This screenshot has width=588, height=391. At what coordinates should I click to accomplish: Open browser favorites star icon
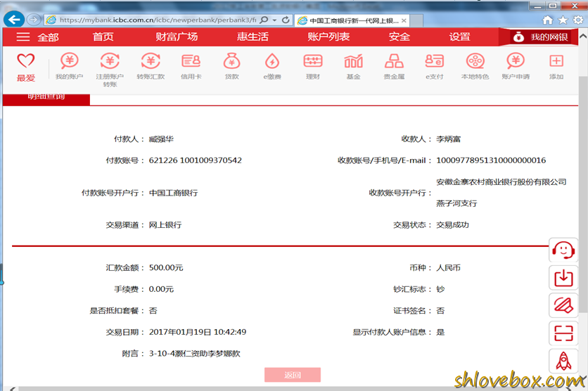click(x=563, y=20)
